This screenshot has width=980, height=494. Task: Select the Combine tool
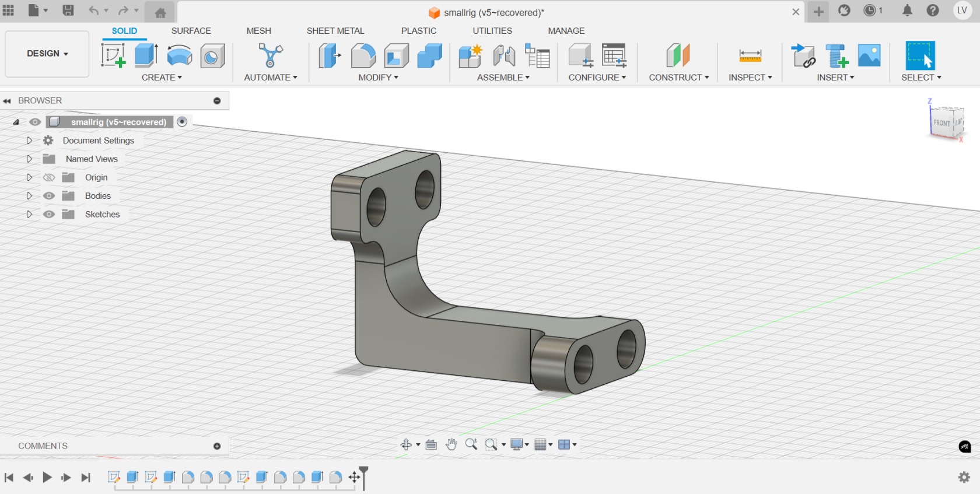click(x=430, y=56)
